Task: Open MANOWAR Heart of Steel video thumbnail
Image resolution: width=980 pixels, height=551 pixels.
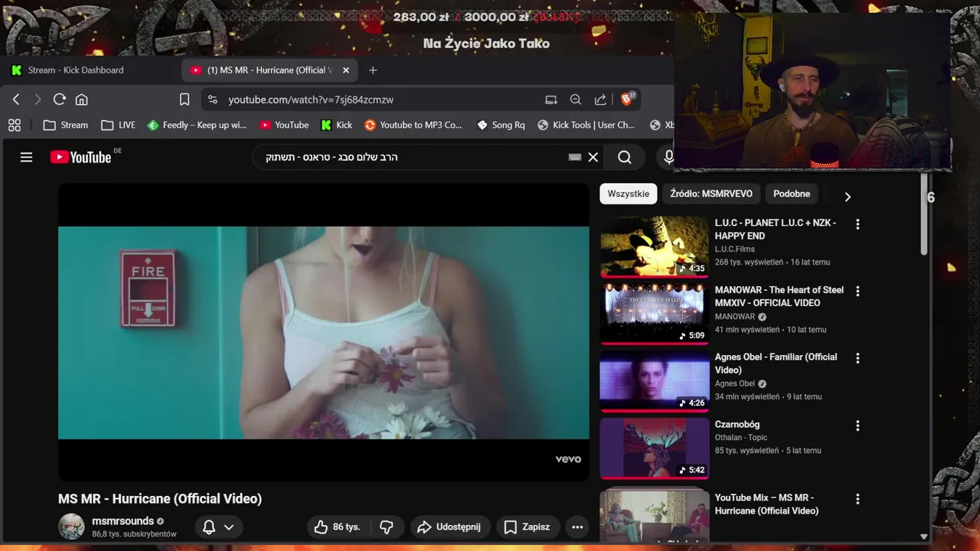Action: click(x=654, y=314)
